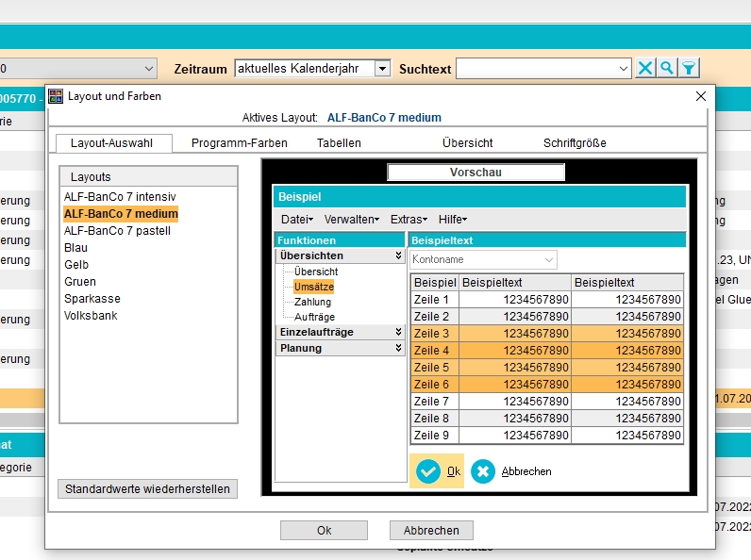Click the Funktionen panel header
The width and height of the screenshot is (751, 560).
pos(340,240)
